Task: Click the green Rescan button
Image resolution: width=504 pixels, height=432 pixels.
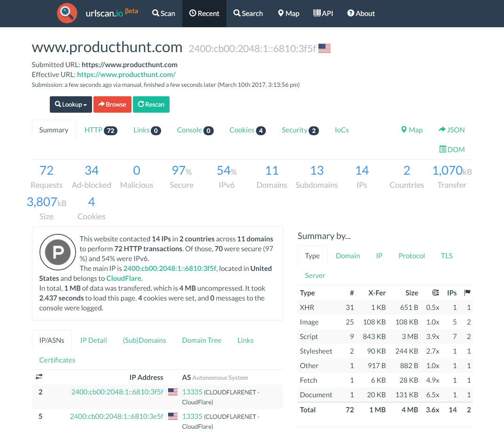Action: pos(151,104)
